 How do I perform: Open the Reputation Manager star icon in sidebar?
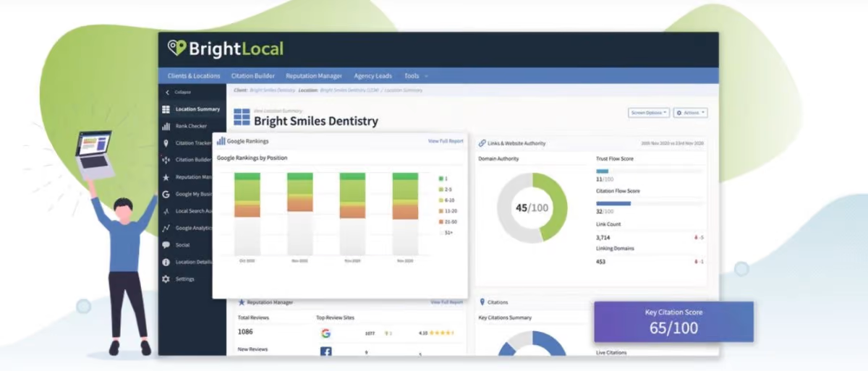[166, 177]
